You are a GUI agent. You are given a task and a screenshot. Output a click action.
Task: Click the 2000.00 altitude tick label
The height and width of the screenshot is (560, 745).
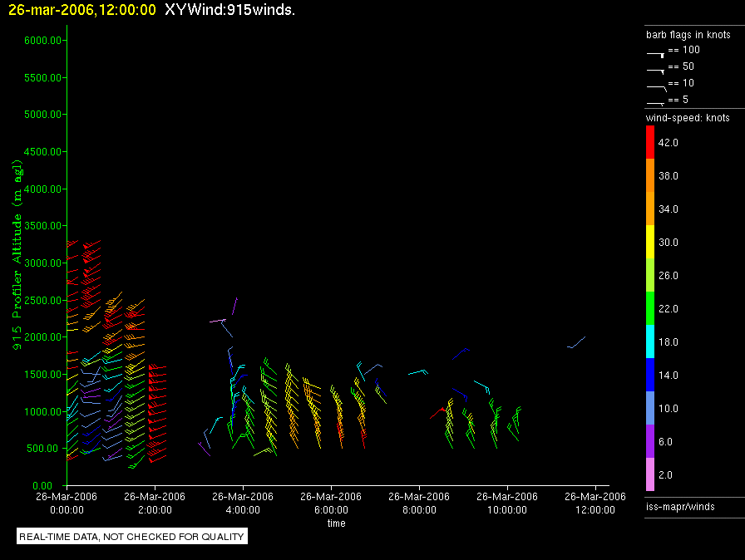click(x=42, y=337)
